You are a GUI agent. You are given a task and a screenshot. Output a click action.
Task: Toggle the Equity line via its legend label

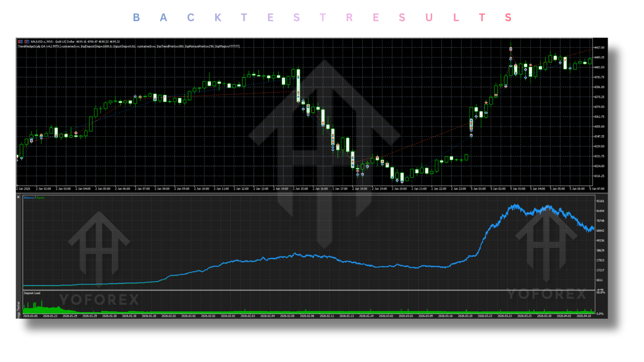(40, 198)
